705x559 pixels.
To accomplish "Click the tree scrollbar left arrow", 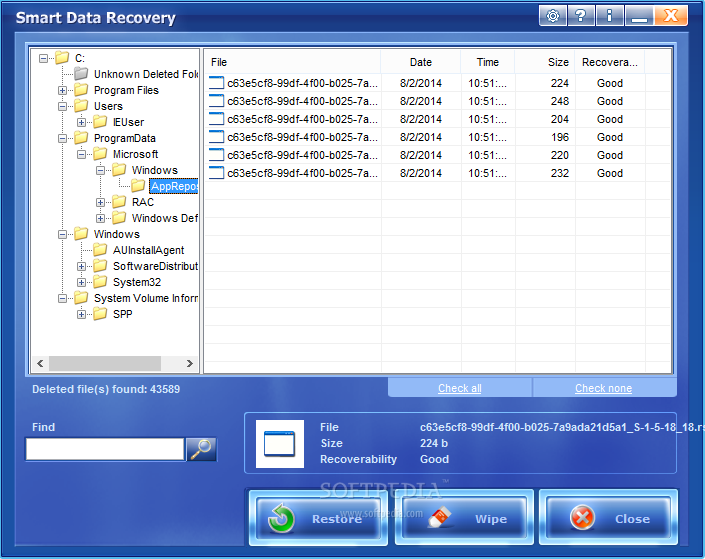I will (40, 363).
